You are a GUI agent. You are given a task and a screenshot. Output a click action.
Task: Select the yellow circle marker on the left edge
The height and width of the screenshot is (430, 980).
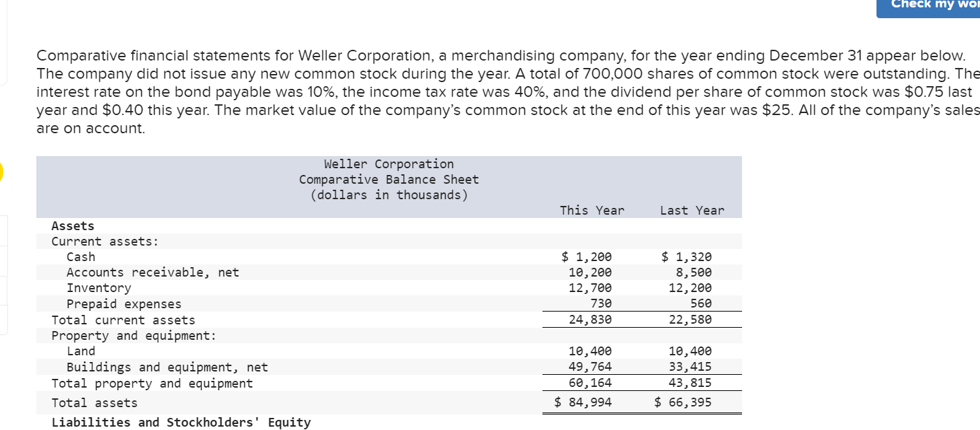click(x=2, y=173)
